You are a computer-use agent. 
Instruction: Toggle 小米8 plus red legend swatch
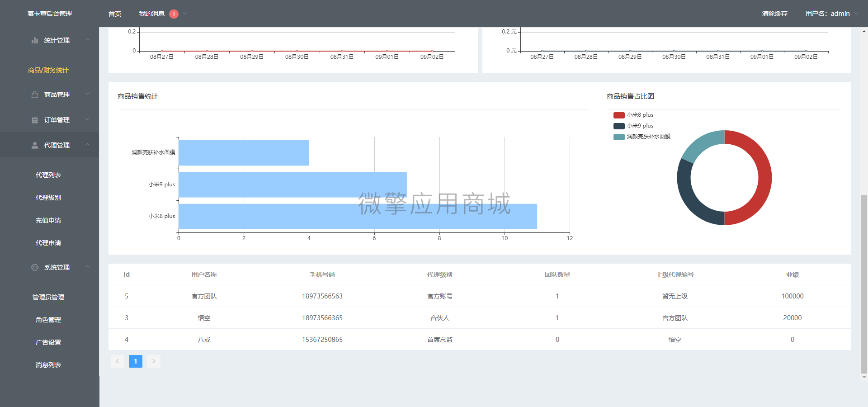(x=619, y=115)
